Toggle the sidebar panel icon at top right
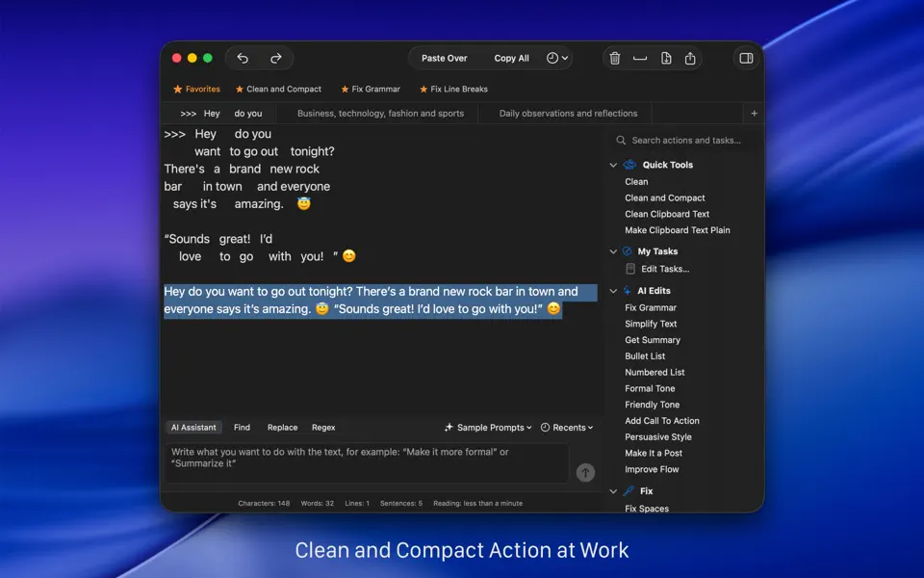The height and width of the screenshot is (578, 924). point(746,58)
